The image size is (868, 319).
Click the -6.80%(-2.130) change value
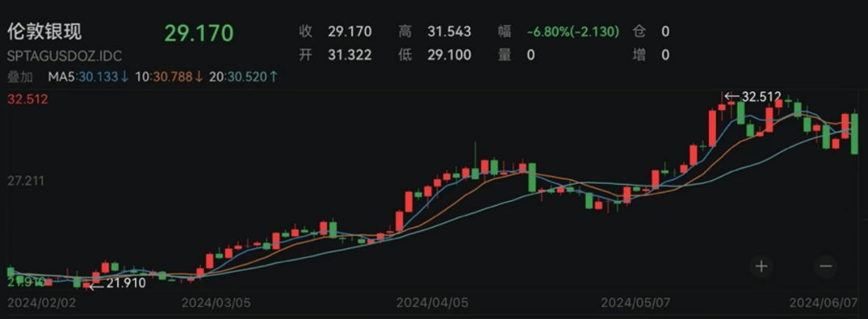coord(573,31)
